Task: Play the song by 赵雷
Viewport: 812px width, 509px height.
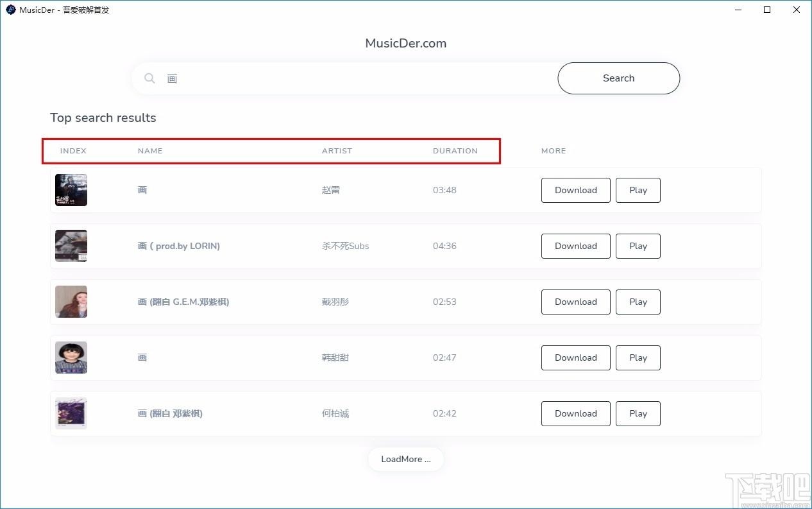Action: [638, 190]
